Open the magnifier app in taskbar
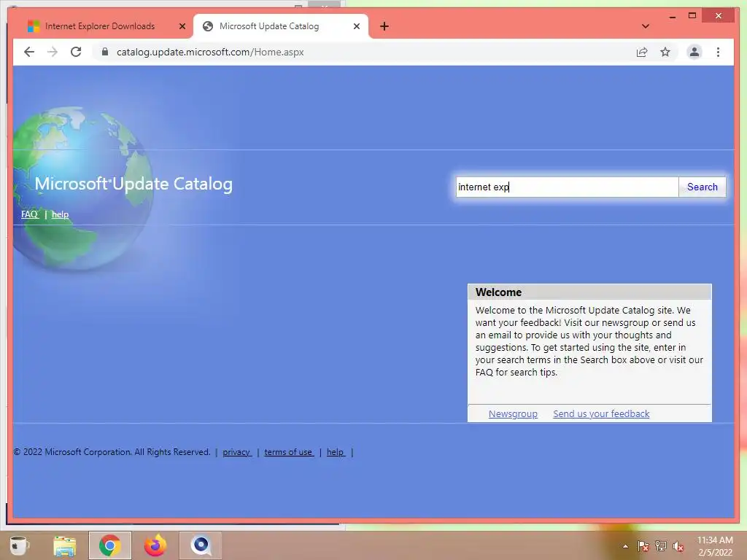Screen dimensions: 747x560 point(201,545)
